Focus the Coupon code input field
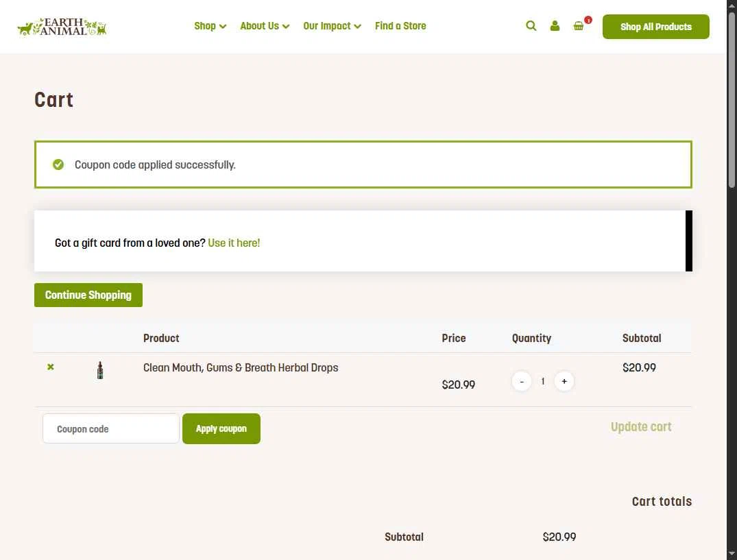Screen dimensions: 737x560 coord(111,428)
